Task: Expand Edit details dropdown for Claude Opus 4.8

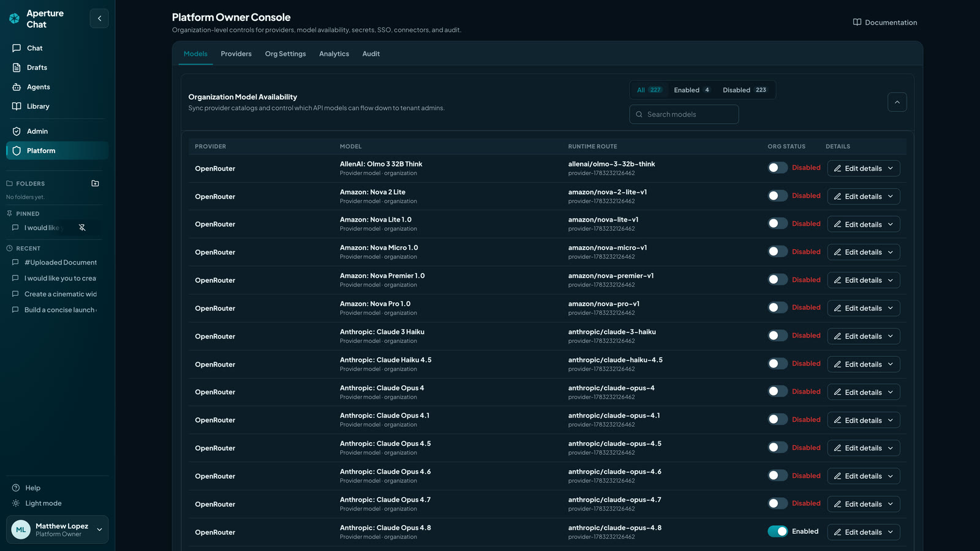Action: click(x=891, y=532)
